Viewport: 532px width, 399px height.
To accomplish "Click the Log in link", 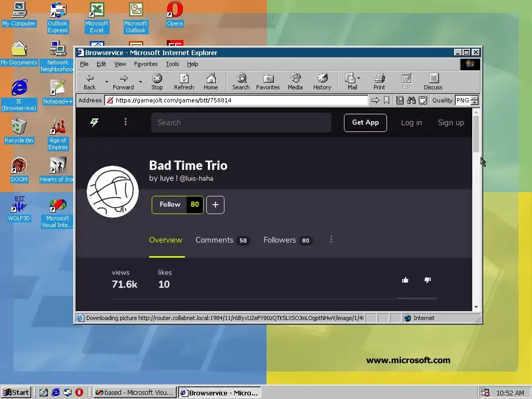I will point(411,123).
